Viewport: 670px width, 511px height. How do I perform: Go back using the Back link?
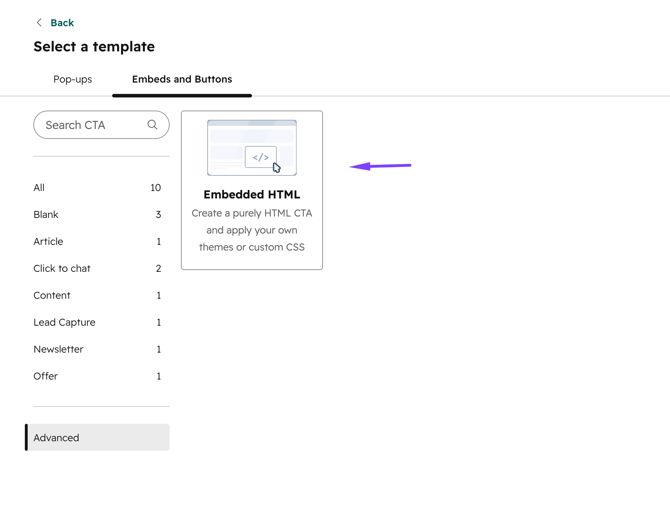(x=62, y=23)
